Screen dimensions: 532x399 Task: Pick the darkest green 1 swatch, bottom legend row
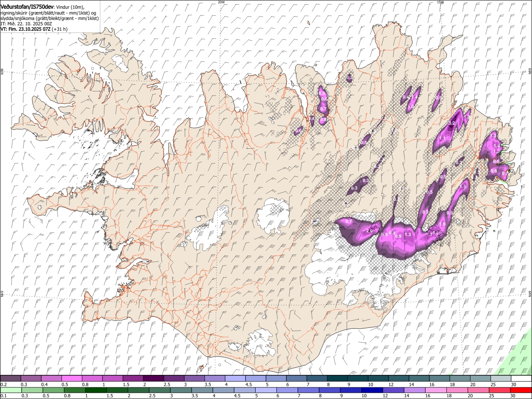coord(96,390)
